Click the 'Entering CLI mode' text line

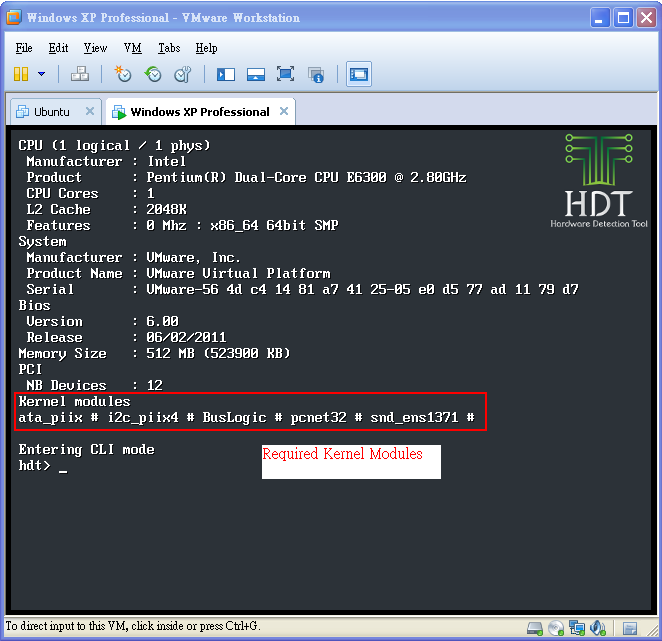[87, 450]
